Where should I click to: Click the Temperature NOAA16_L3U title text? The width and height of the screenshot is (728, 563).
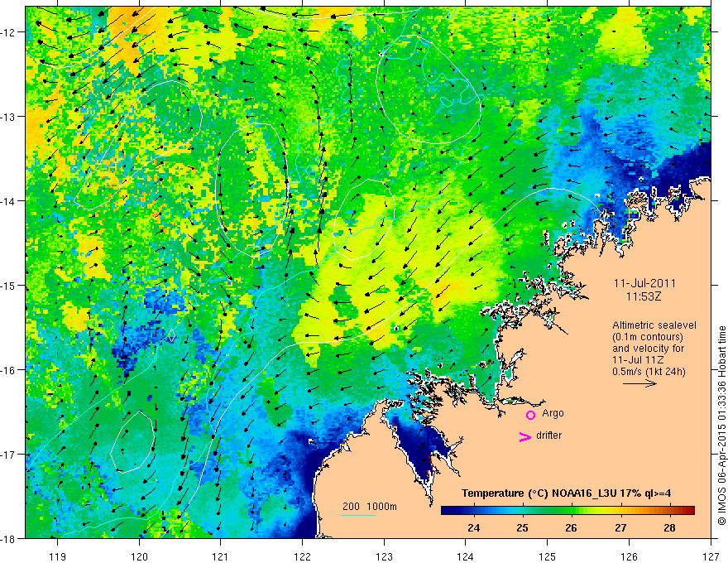[x=566, y=493]
